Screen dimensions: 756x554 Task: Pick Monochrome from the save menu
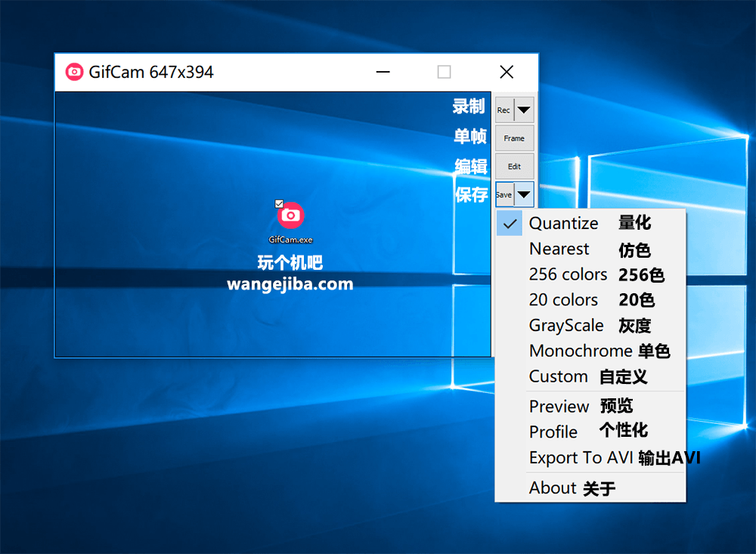pyautogui.click(x=580, y=351)
